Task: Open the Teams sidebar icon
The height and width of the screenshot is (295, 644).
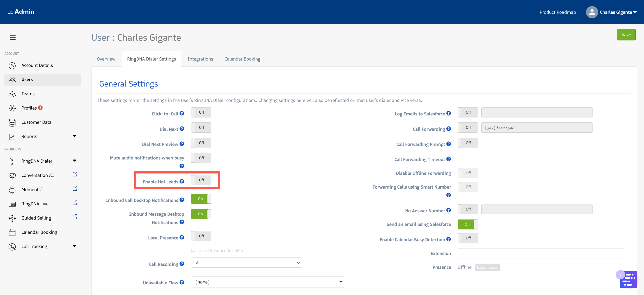Action: (x=12, y=94)
